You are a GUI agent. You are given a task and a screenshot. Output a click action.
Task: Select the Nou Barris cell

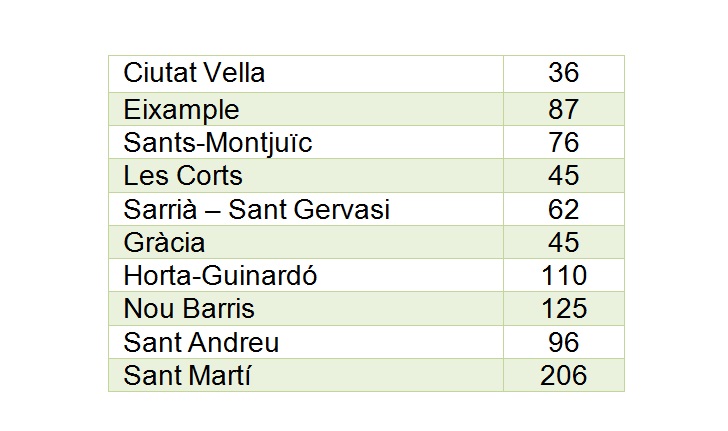[189, 309]
